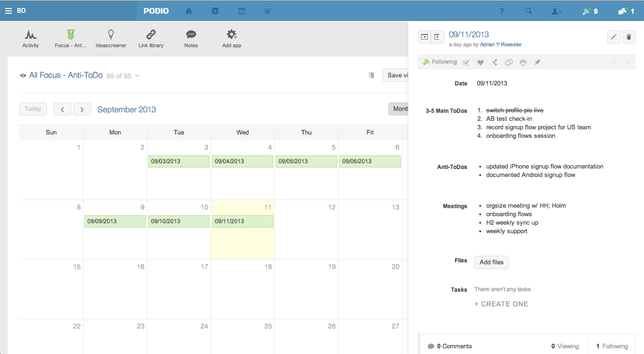This screenshot has height=354, width=644.
Task: Like the item with heart icon
Action: (x=480, y=62)
